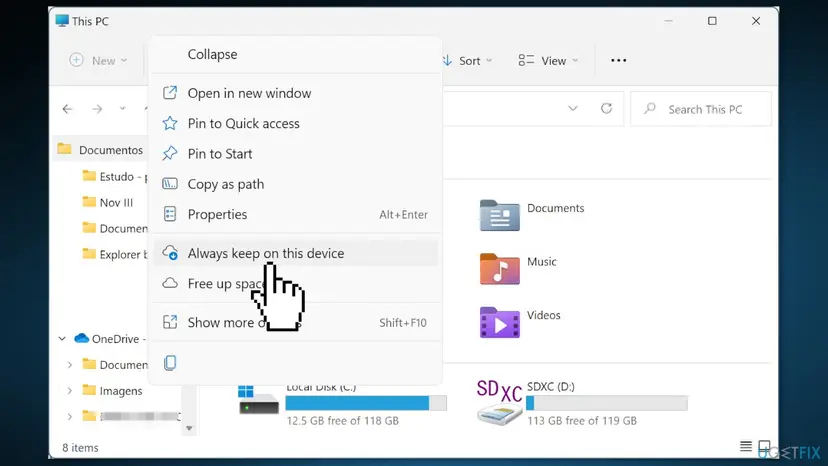Screen dimensions: 828x466
Task: Click the pushpin Pin to Start icon
Action: click(x=170, y=154)
